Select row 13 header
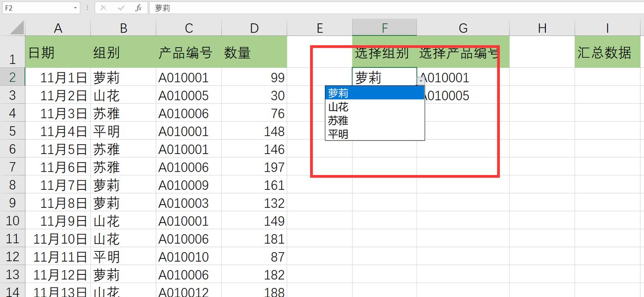The height and width of the screenshot is (297, 644). coord(12,274)
